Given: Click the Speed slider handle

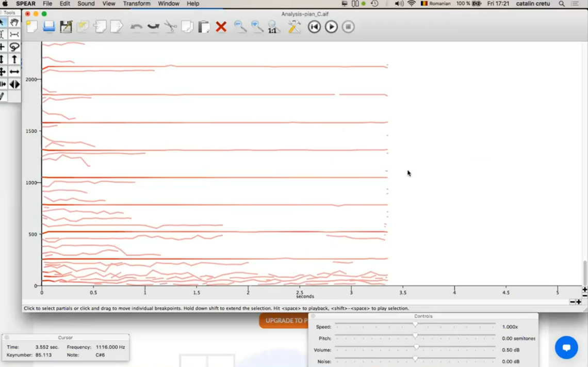Looking at the screenshot, I should [x=415, y=325].
